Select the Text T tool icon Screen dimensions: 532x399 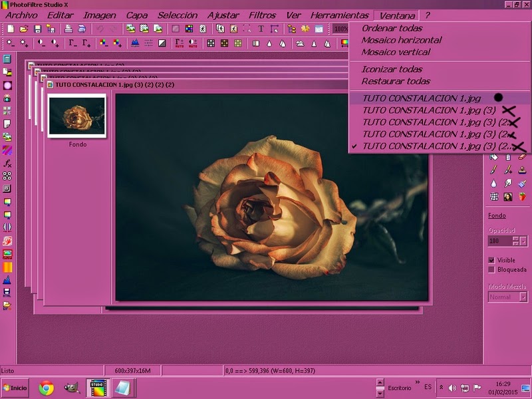261,29
